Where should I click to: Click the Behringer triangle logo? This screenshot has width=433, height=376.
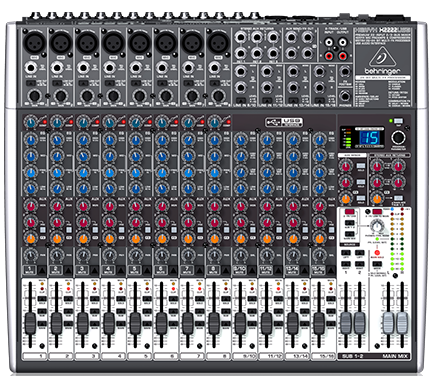382,58
